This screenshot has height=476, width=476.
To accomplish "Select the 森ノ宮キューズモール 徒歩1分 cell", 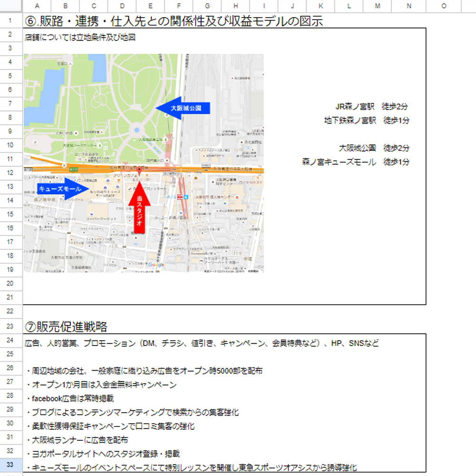I will coord(356,162).
